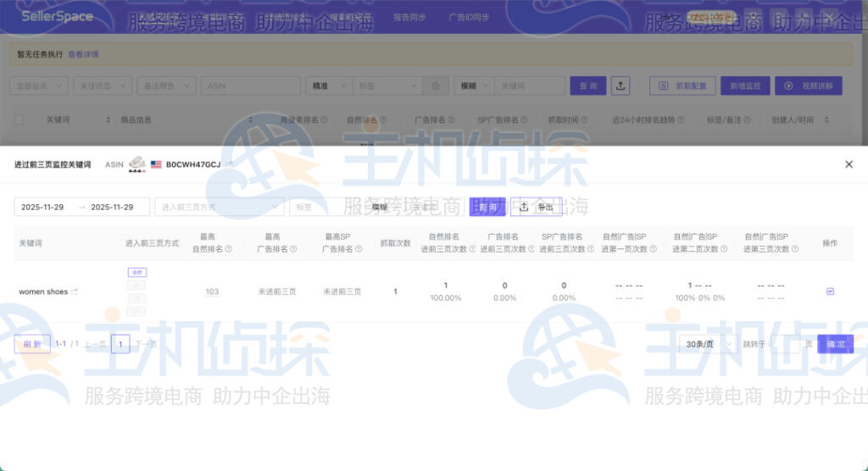Click background page 查询 button
The width and height of the screenshot is (868, 471).
[588, 86]
